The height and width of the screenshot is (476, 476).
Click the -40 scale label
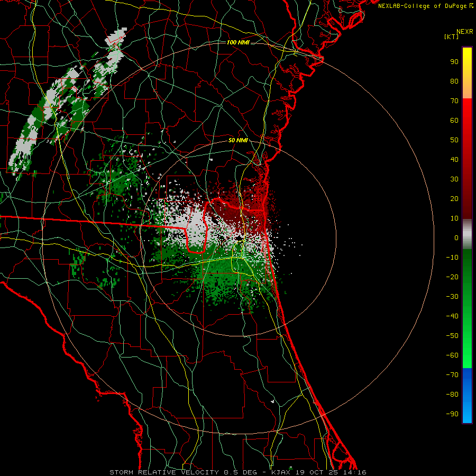pyautogui.click(x=452, y=316)
